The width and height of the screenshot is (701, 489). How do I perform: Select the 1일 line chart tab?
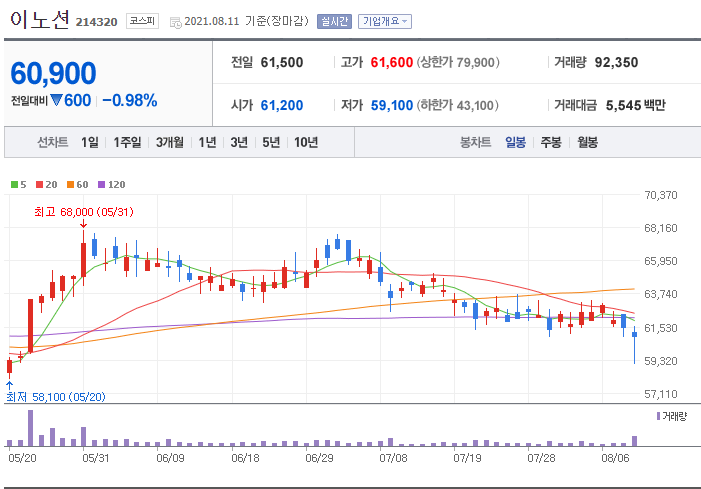(x=90, y=143)
